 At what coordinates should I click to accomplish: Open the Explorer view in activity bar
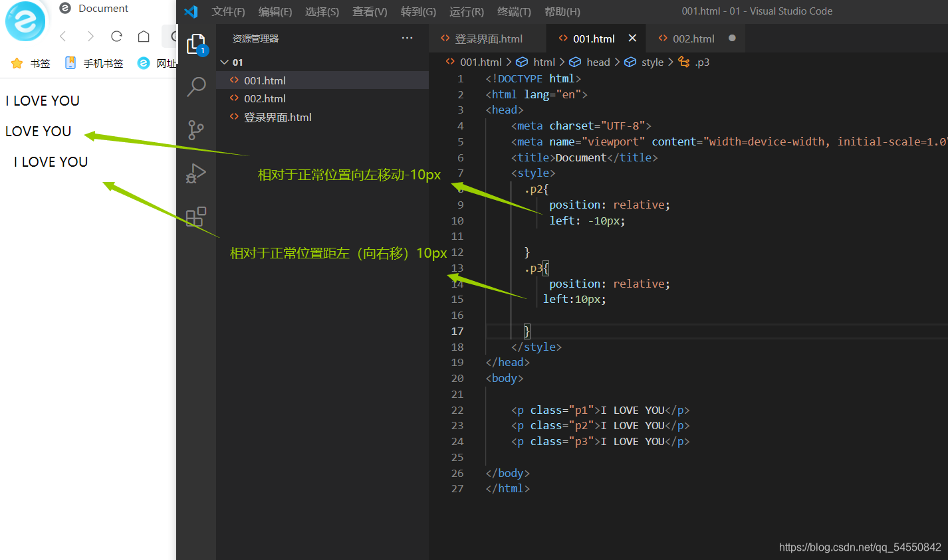click(196, 45)
